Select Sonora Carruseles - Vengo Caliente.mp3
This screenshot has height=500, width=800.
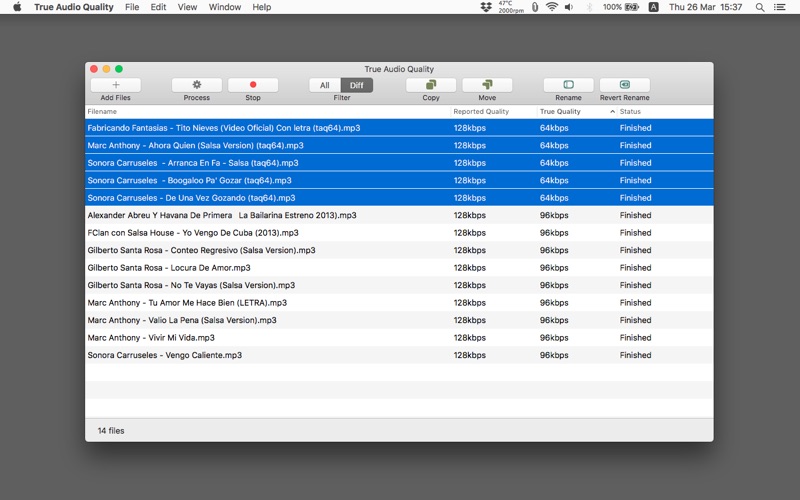click(x=399, y=355)
